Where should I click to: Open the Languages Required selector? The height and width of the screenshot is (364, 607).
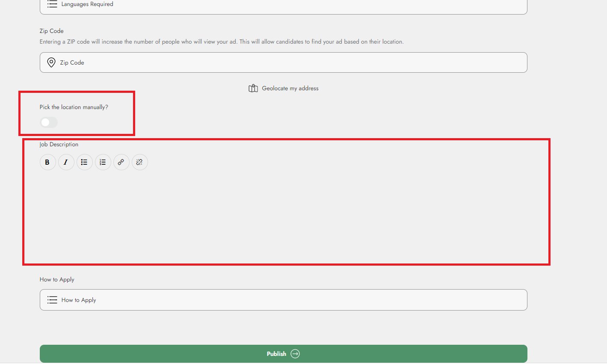tap(283, 4)
